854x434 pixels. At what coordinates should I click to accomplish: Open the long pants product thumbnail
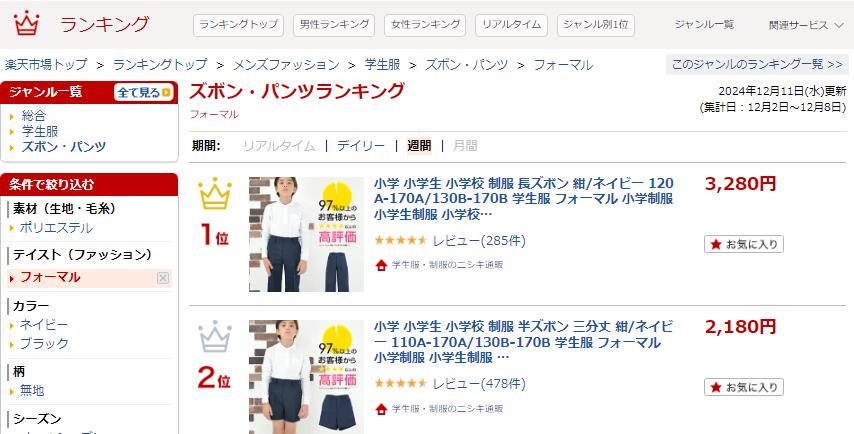click(x=306, y=234)
